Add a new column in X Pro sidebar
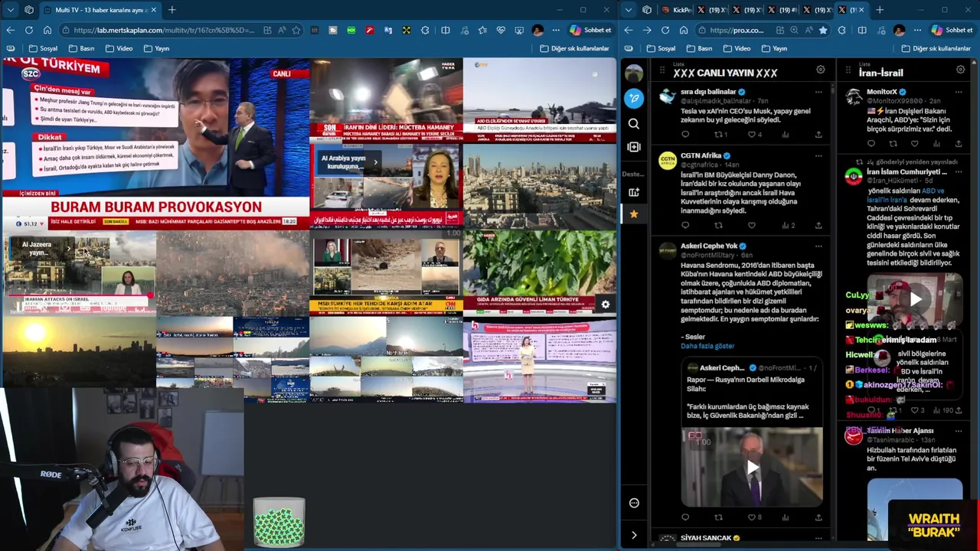 point(634,147)
